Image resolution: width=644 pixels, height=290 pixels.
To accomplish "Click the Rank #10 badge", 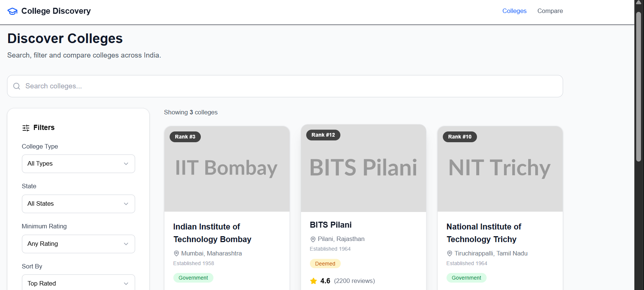I will click(x=460, y=137).
